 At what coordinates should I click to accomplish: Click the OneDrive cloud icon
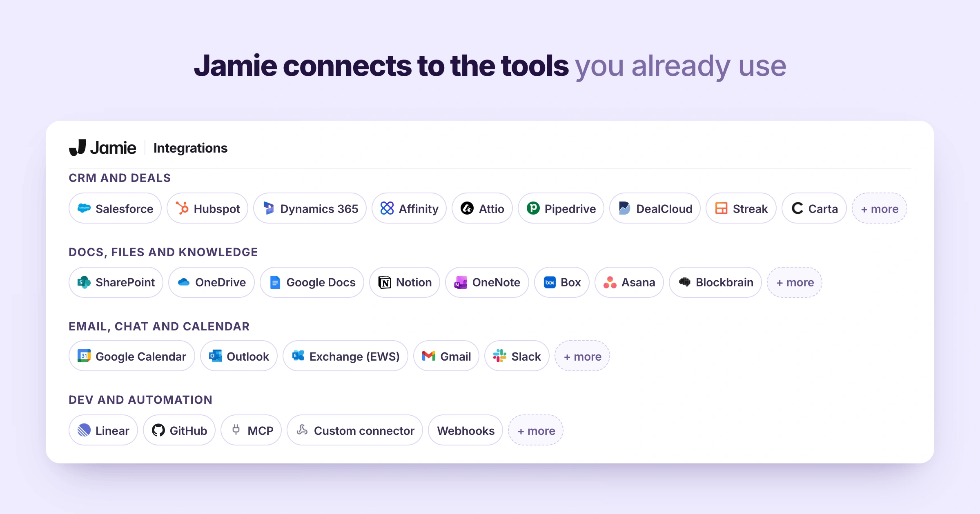pyautogui.click(x=184, y=282)
